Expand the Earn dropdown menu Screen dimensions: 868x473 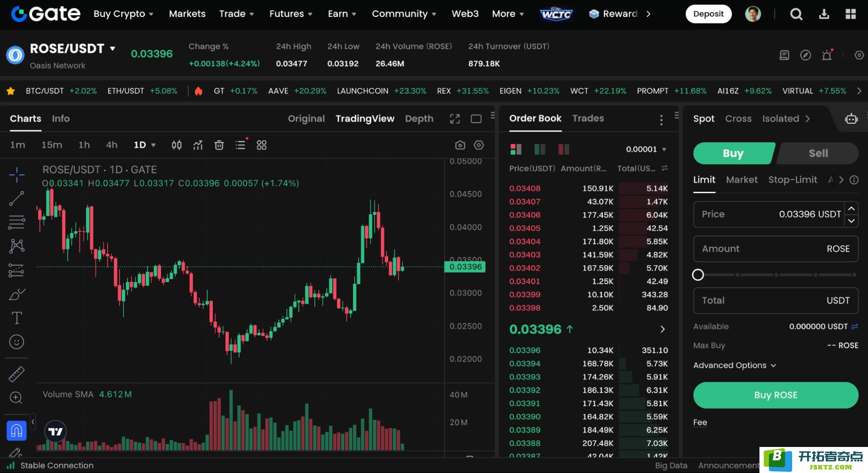point(342,14)
